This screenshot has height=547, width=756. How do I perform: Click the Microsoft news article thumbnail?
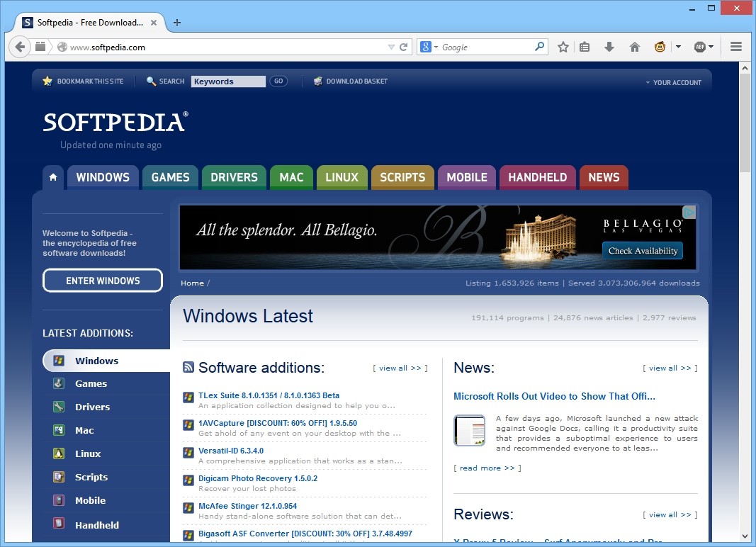tap(469, 430)
